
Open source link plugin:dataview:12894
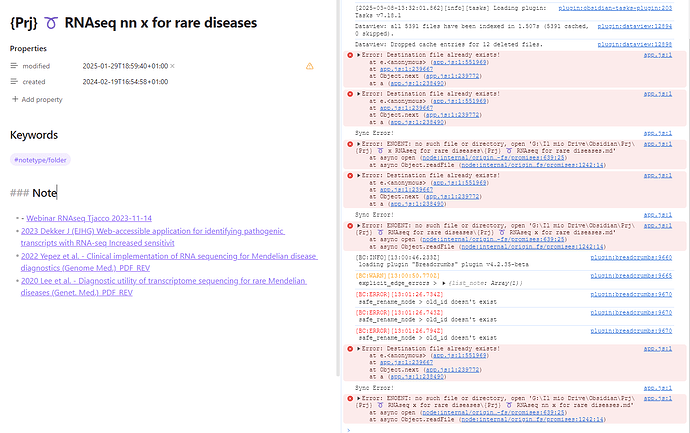tap(635, 26)
